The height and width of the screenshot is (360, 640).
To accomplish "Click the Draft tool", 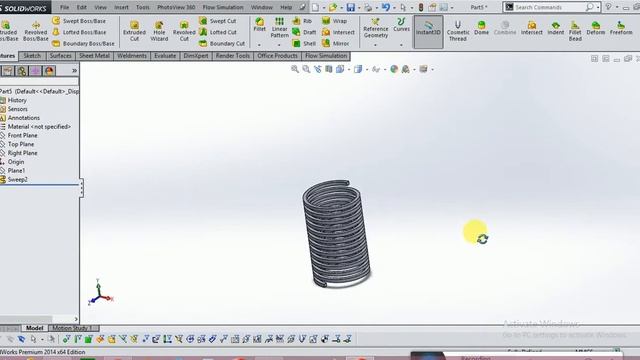I will click(x=304, y=32).
